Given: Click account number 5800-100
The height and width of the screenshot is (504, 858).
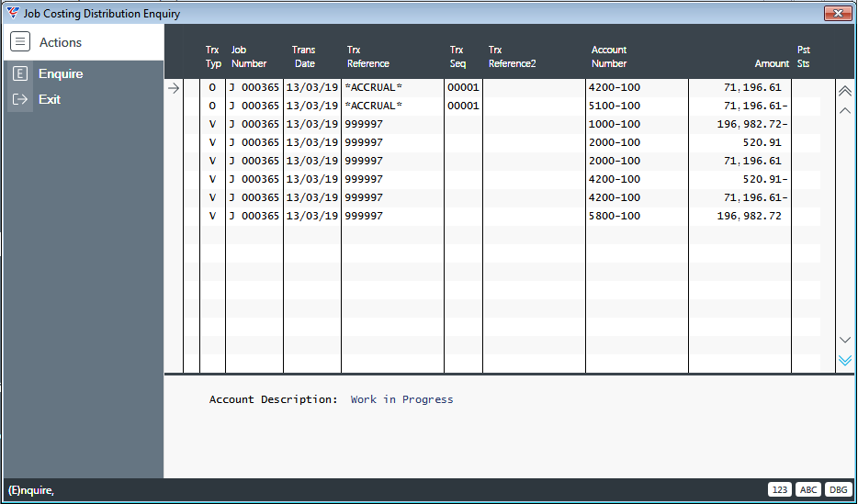Looking at the screenshot, I should coord(614,216).
